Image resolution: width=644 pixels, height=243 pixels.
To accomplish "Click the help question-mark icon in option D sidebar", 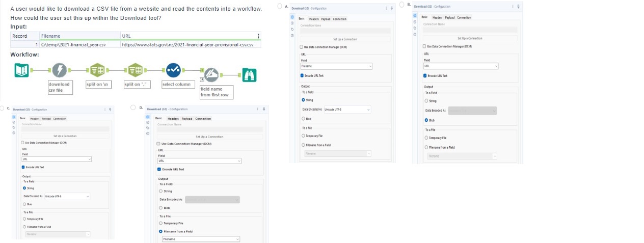I will [148, 133].
